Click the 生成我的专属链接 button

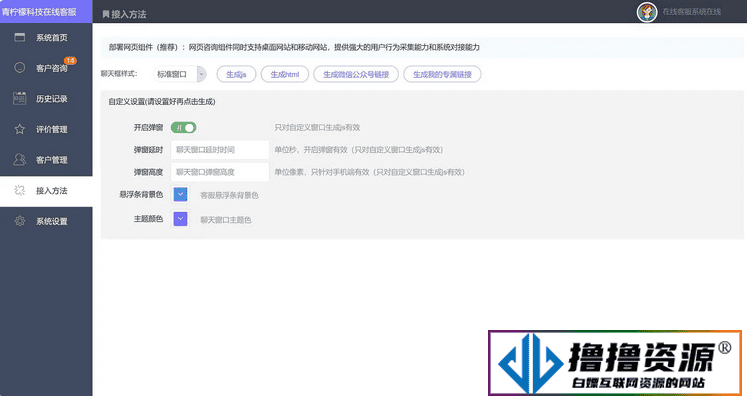point(442,74)
